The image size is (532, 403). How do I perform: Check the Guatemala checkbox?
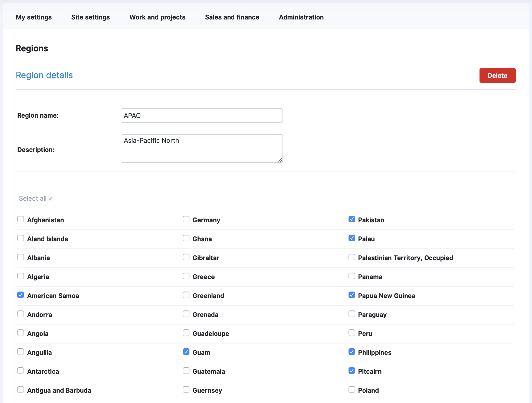(x=186, y=371)
